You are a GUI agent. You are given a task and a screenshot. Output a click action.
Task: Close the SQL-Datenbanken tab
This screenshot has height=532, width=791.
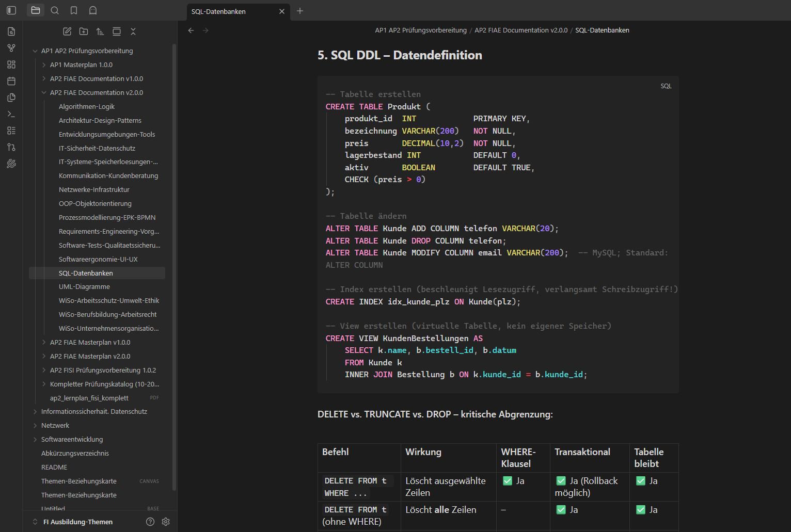[x=282, y=11]
